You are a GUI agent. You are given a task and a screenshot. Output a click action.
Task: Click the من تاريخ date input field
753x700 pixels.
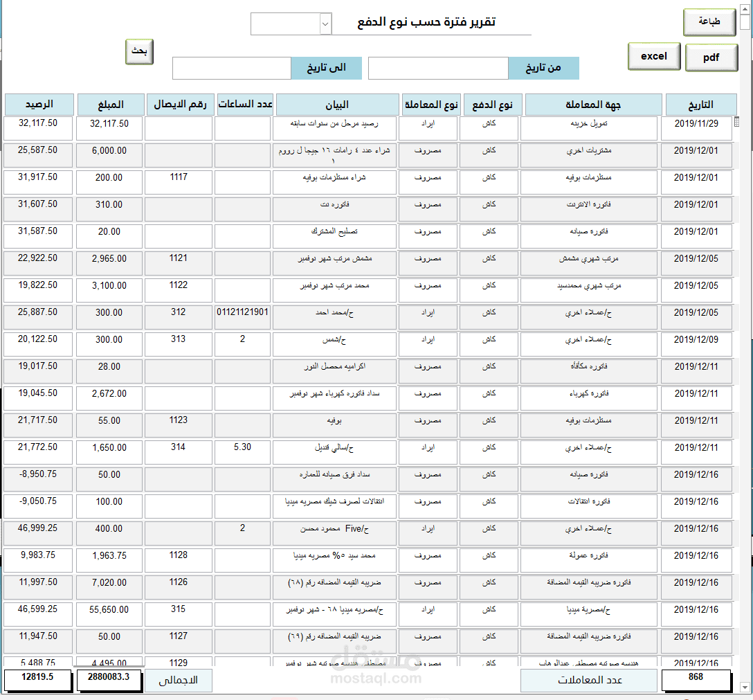438,68
